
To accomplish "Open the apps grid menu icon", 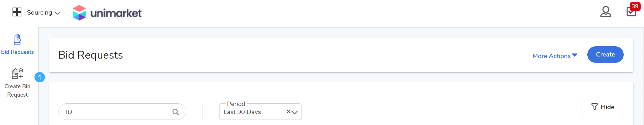I will pos(17,12).
